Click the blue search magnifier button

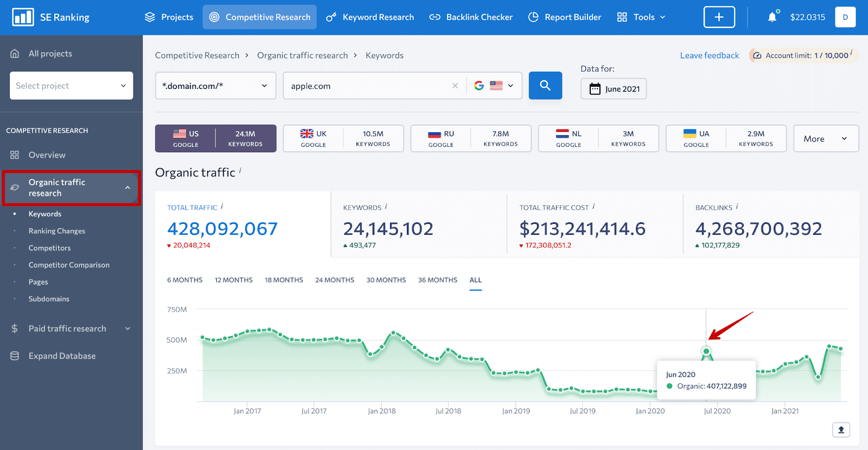point(545,86)
